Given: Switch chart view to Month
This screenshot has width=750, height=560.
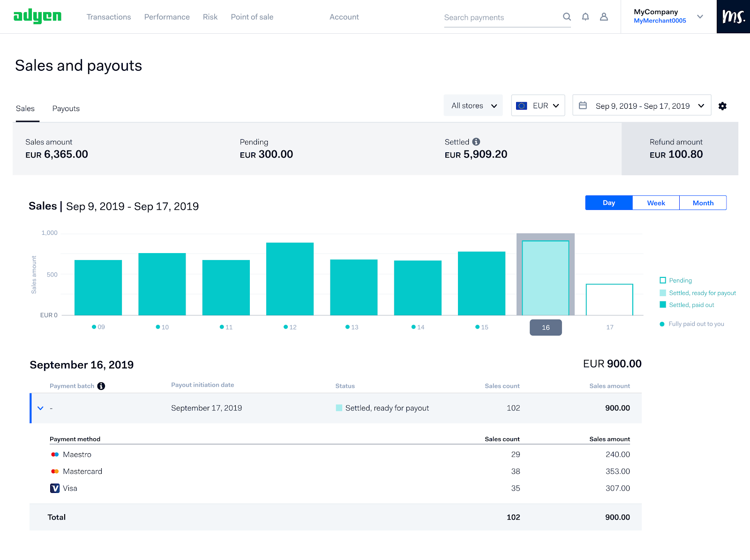Looking at the screenshot, I should click(703, 203).
